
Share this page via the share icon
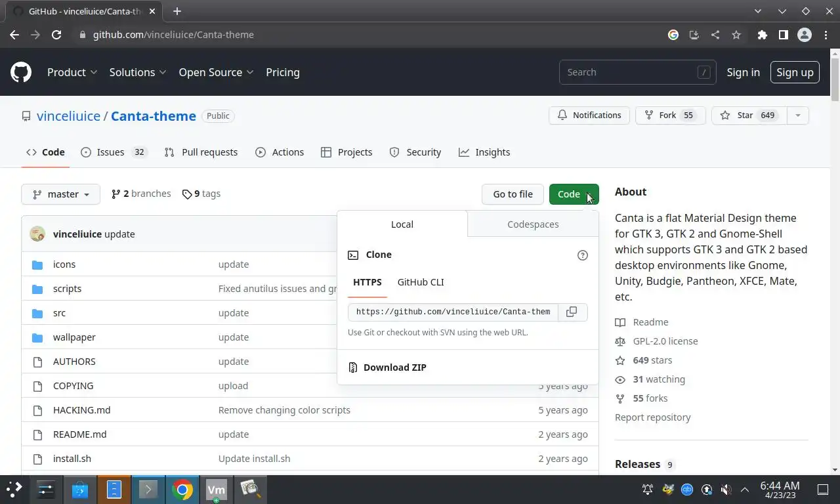click(715, 35)
